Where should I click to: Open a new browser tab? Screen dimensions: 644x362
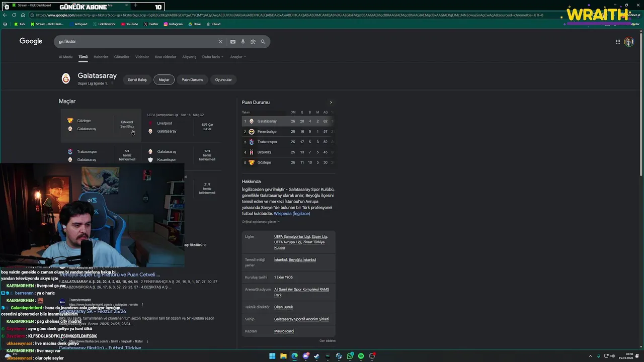[135, 5]
